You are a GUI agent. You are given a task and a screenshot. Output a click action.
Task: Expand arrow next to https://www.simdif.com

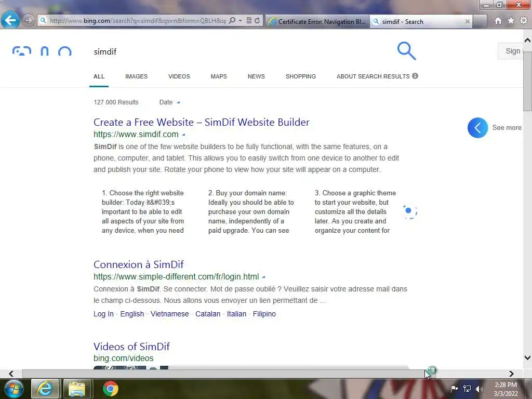pos(183,135)
